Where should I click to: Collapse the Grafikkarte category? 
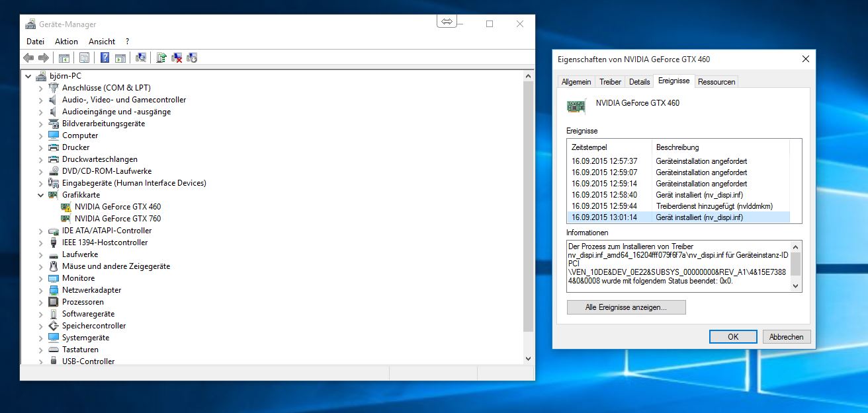tap(41, 195)
